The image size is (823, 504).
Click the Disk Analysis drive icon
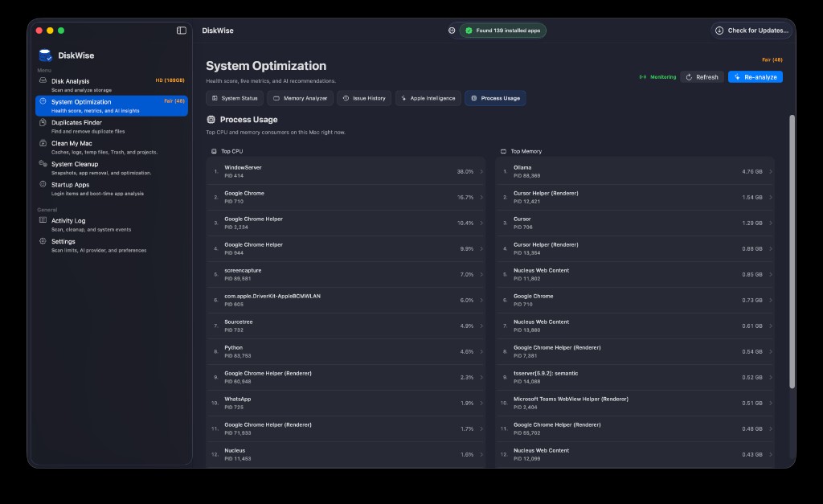click(x=43, y=80)
